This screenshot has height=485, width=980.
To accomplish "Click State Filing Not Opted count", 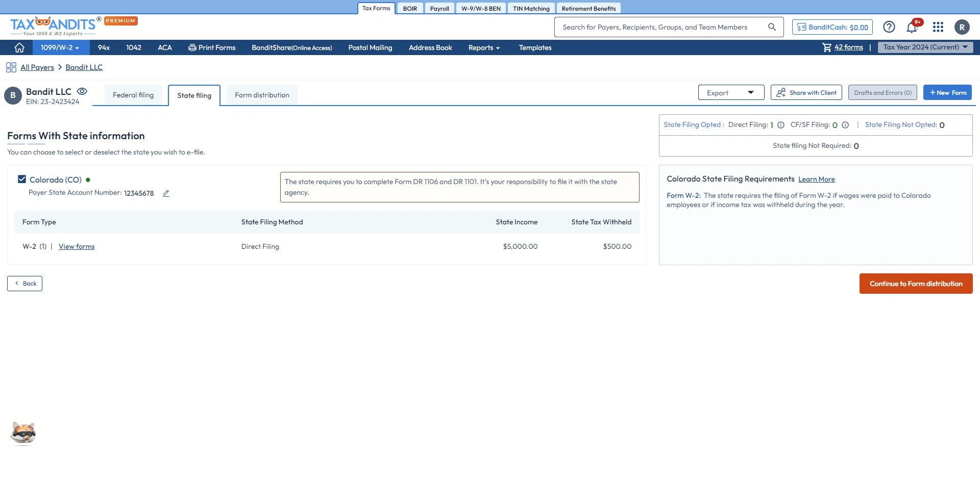I will point(942,125).
